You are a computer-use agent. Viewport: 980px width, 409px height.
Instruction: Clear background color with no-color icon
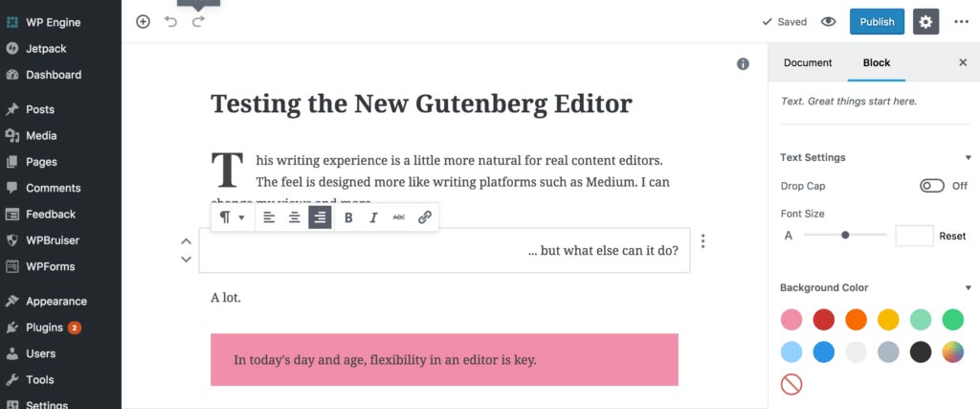(x=791, y=384)
